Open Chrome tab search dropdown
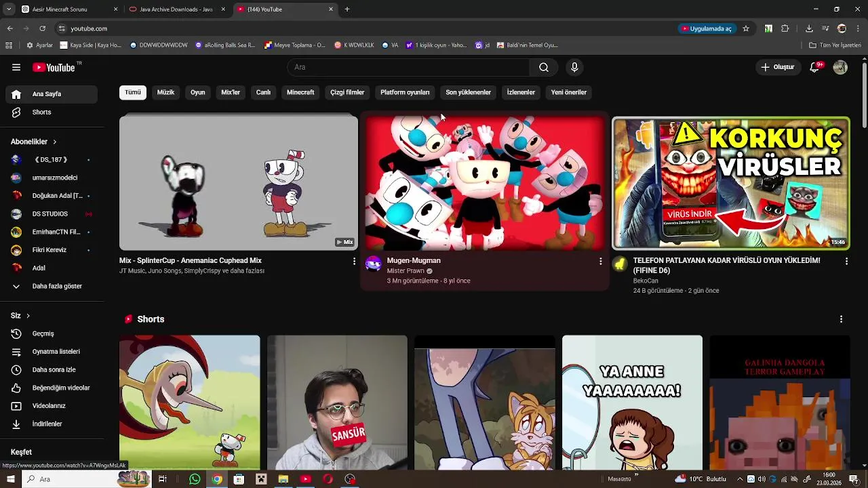 click(x=9, y=9)
